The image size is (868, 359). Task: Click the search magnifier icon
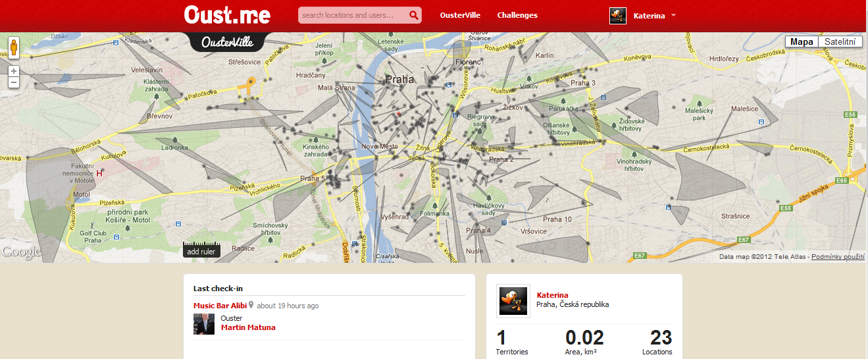pyautogui.click(x=414, y=15)
